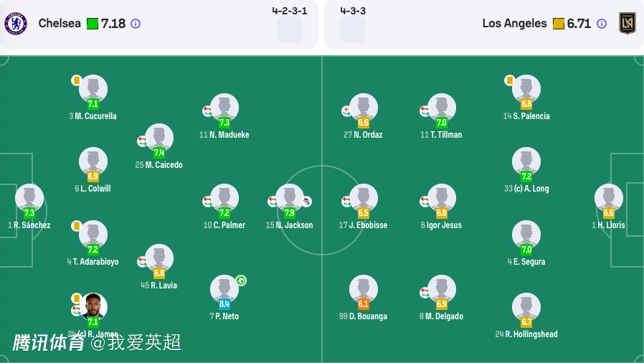Click N. Ordaz's substitution icon
Screen dimensions: 644x363
[346, 111]
